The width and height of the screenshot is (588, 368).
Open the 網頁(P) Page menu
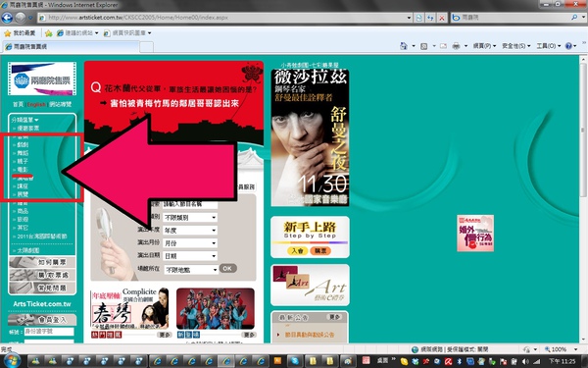tap(484, 46)
